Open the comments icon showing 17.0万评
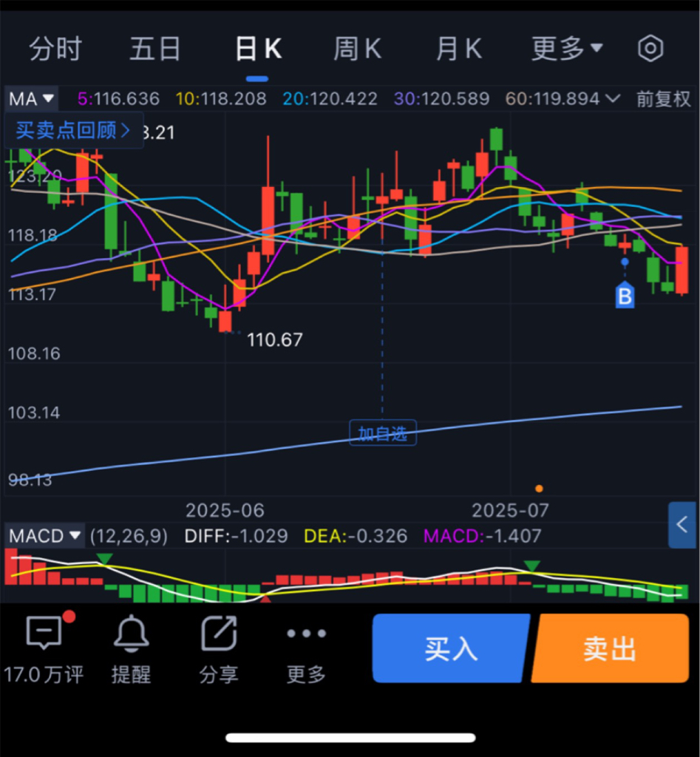 click(x=44, y=632)
